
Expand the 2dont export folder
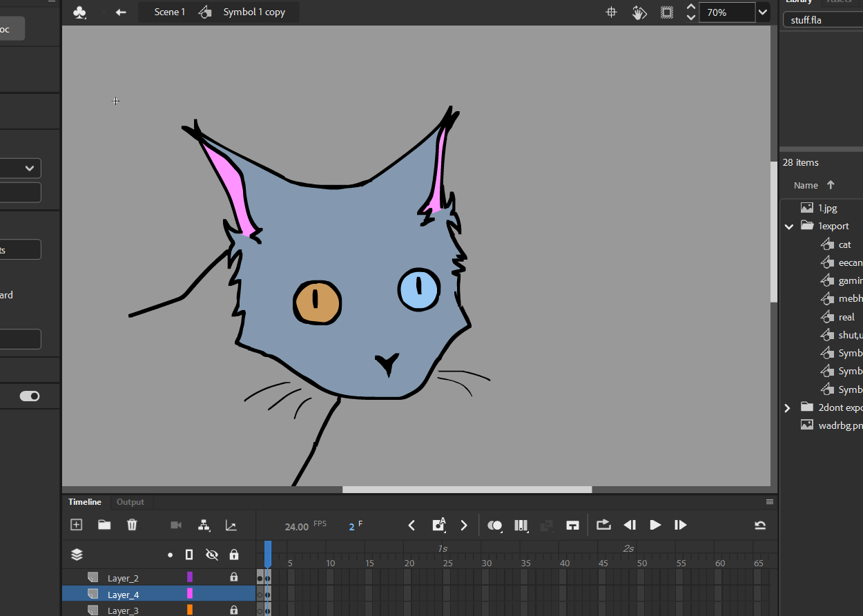787,408
